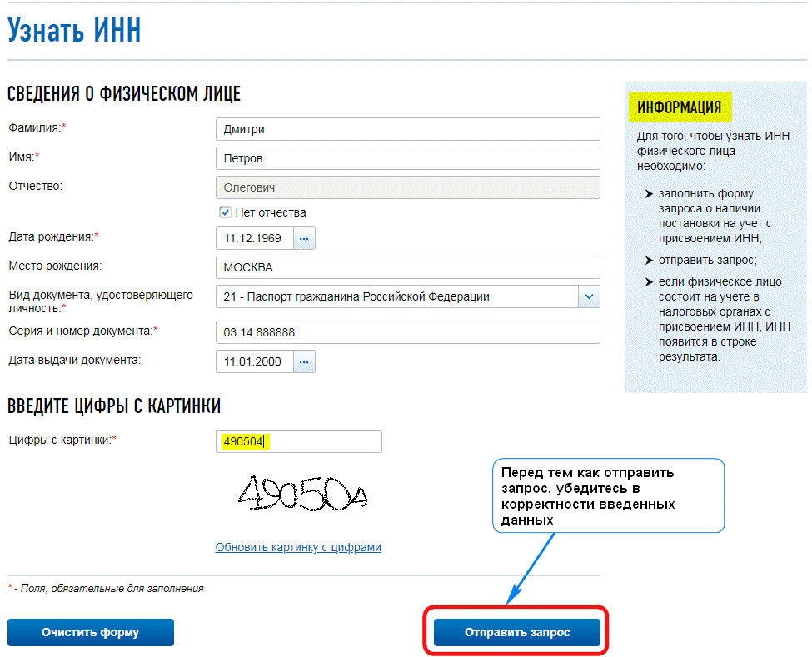Open the birth date calendar picker button
The width and height of the screenshot is (812, 657).
304,238
